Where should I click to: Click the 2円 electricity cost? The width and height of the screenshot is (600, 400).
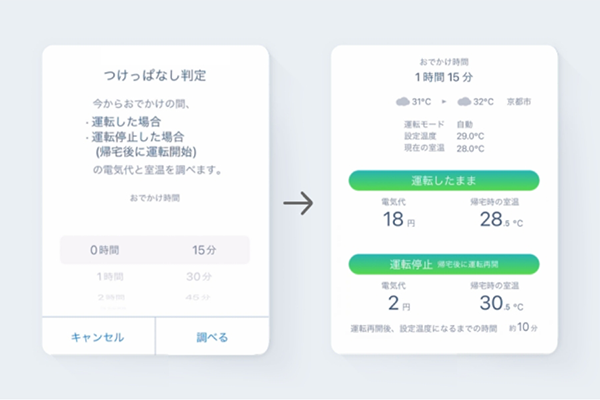[398, 303]
